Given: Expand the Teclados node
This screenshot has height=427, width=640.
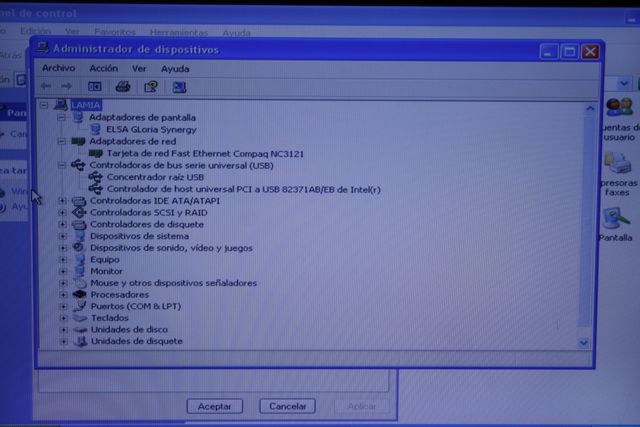Looking at the screenshot, I should (64, 318).
